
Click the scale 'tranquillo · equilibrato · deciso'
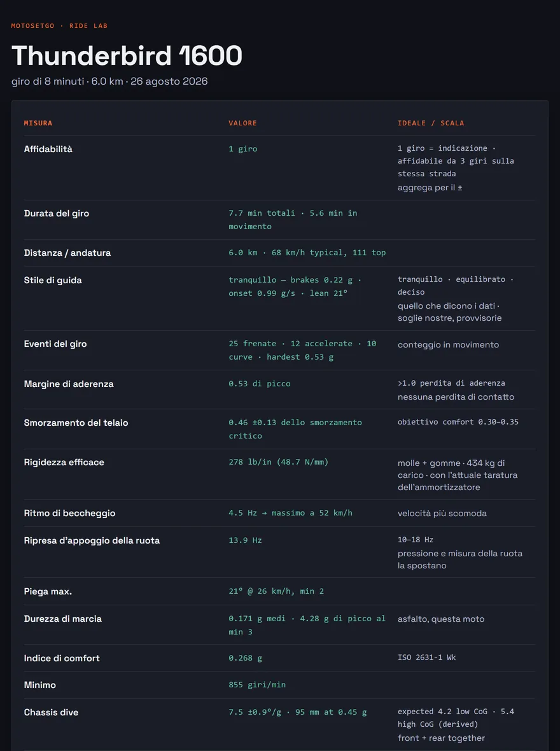click(455, 286)
